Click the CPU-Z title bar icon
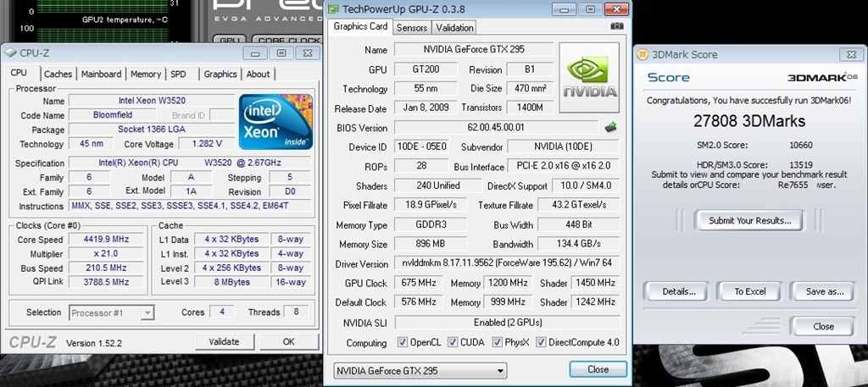868x387 pixels. [10, 53]
